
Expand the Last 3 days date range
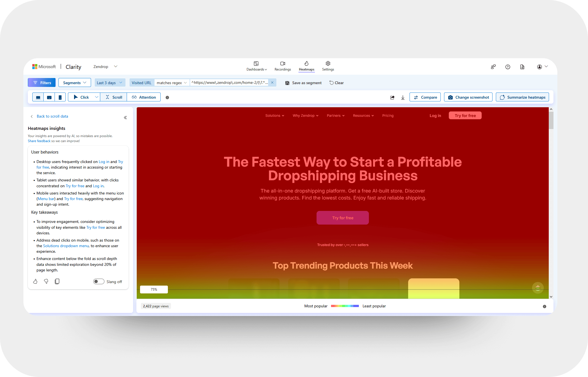tap(109, 83)
